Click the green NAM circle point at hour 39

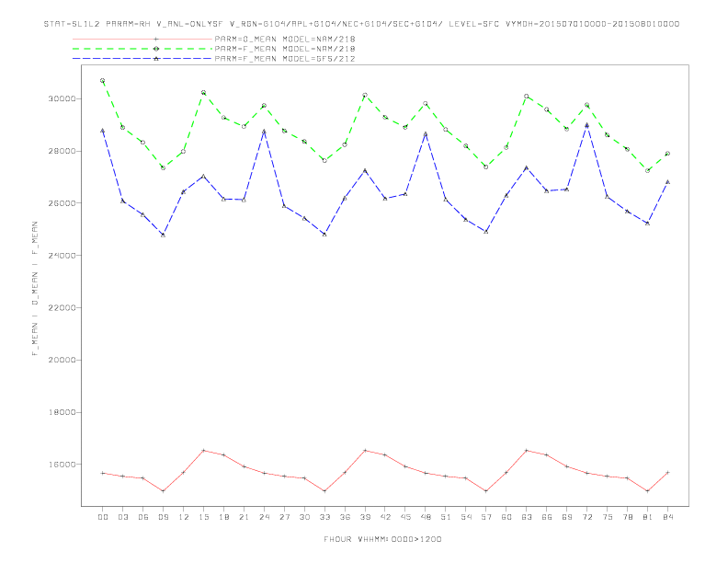coord(365,96)
